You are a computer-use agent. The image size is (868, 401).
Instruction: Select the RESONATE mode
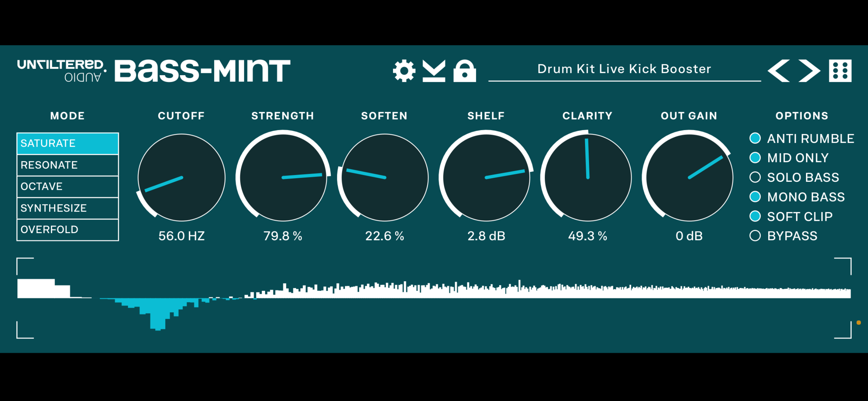(67, 165)
